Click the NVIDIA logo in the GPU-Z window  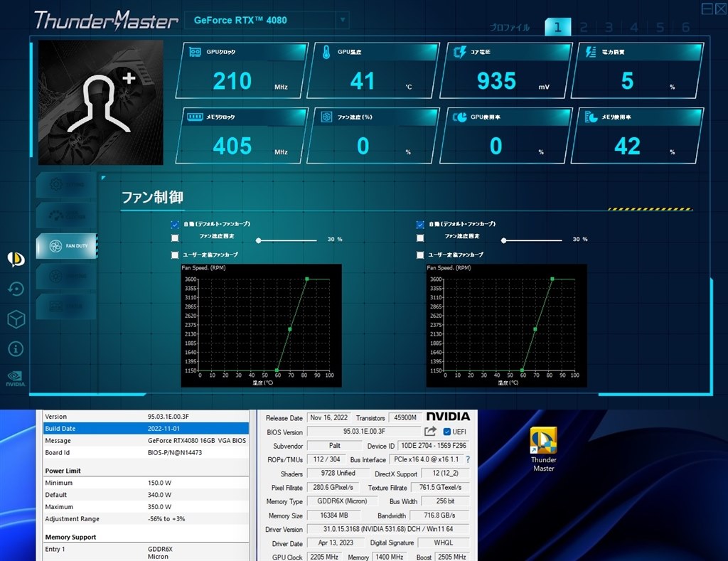pyautogui.click(x=448, y=416)
